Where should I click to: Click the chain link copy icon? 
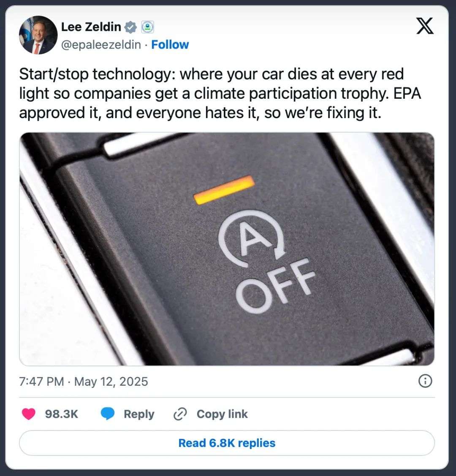[x=180, y=414]
